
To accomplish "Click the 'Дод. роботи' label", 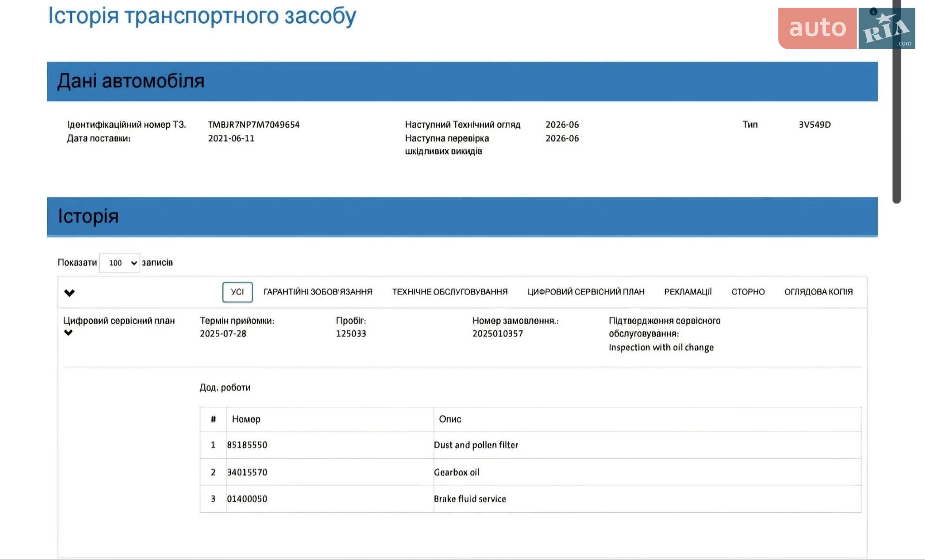I will [x=225, y=388].
